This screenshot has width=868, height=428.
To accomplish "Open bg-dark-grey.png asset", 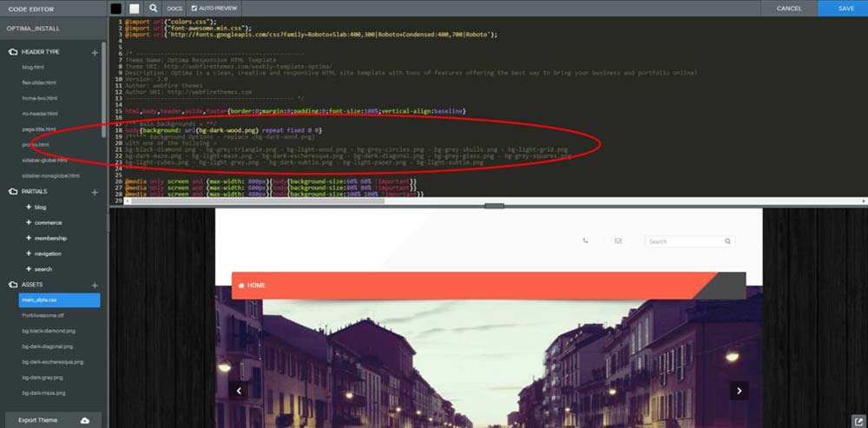I will point(43,378).
